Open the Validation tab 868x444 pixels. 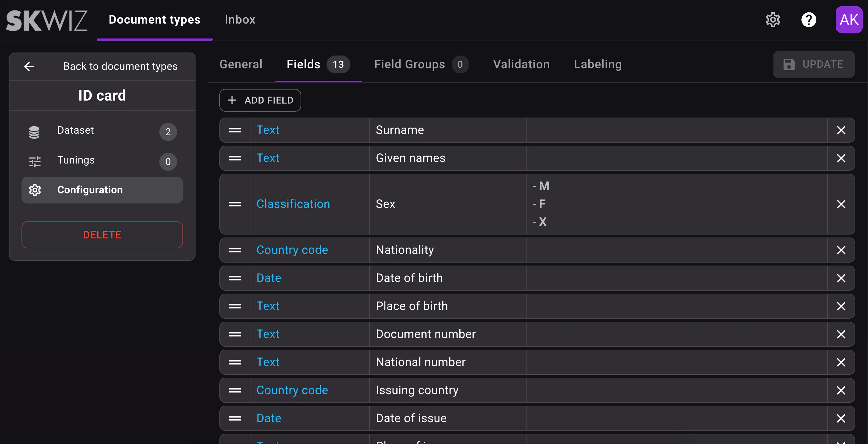tap(521, 64)
